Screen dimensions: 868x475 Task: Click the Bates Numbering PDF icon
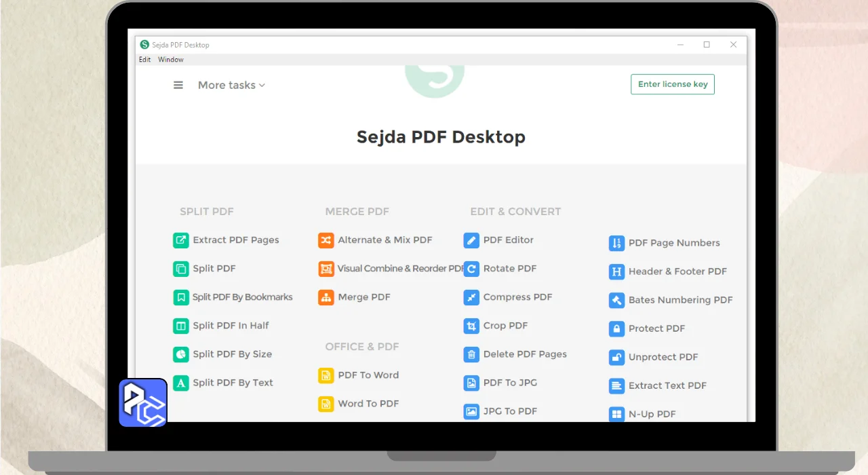(616, 300)
